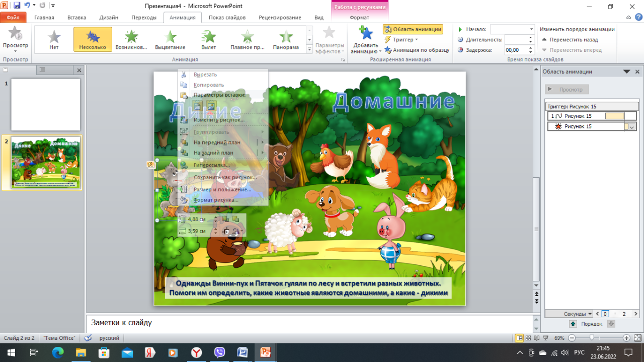Open the 'Начало' start combo box
This screenshot has height=362, width=644.
point(512,29)
